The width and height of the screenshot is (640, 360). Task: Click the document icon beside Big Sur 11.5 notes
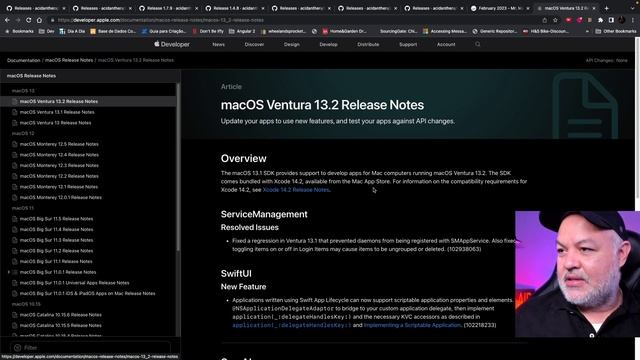pyautogui.click(x=15, y=219)
